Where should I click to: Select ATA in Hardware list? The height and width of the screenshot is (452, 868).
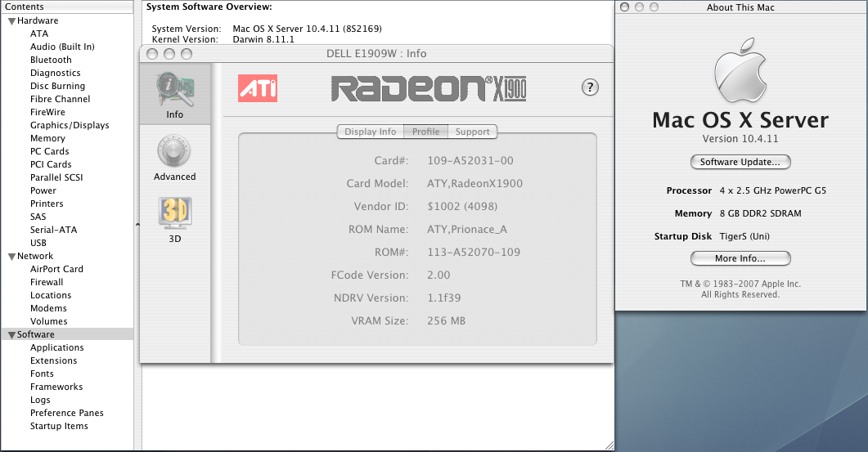coord(39,34)
